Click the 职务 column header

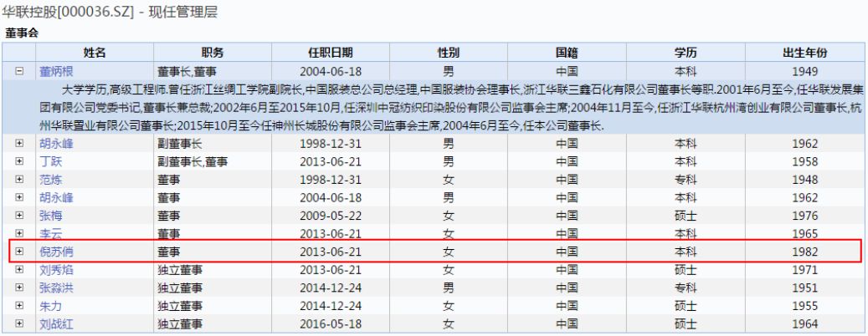pos(213,53)
